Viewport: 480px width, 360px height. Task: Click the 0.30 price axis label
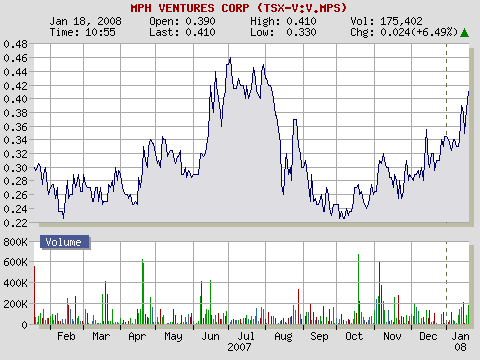coord(15,168)
